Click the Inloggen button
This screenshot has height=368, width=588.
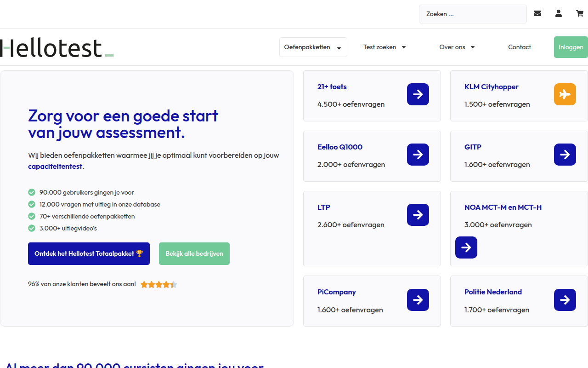(x=571, y=47)
